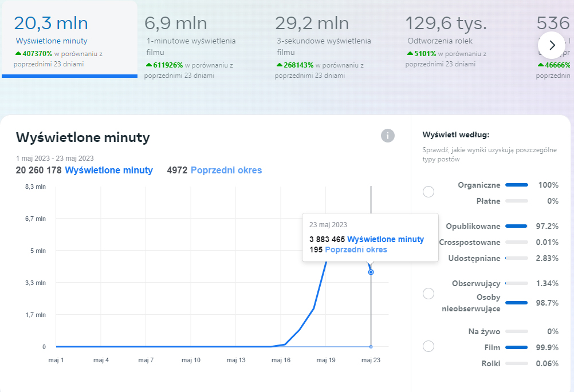This screenshot has height=392, width=574.
Task: Click the Film 99.9% bar
Action: tap(517, 347)
